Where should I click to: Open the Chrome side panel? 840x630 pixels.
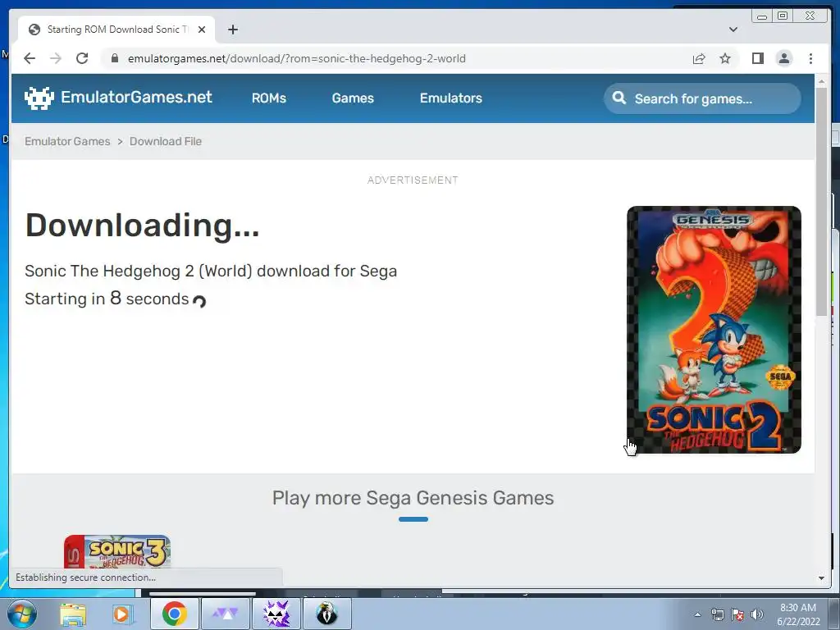pyautogui.click(x=757, y=58)
